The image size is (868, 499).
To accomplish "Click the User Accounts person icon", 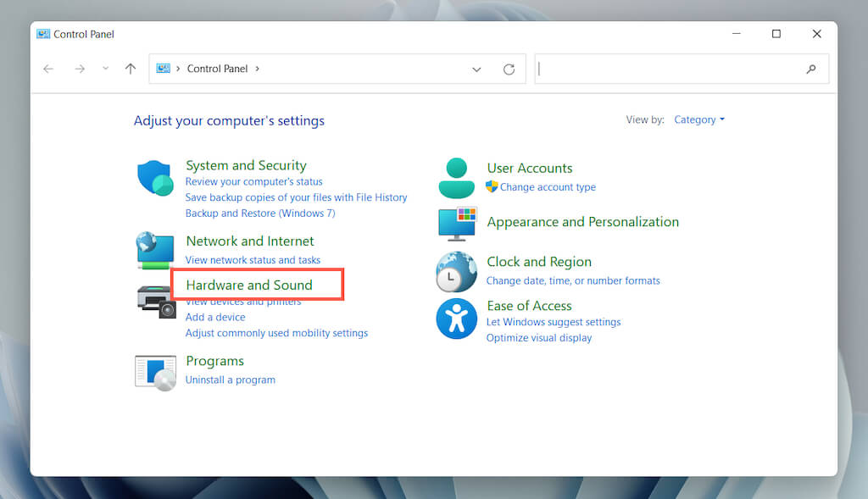I will [x=456, y=178].
